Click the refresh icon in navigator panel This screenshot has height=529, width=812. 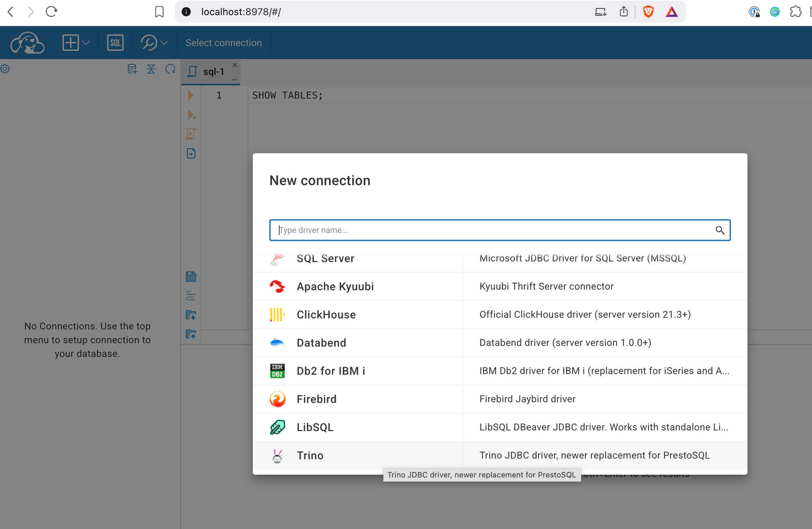(171, 69)
